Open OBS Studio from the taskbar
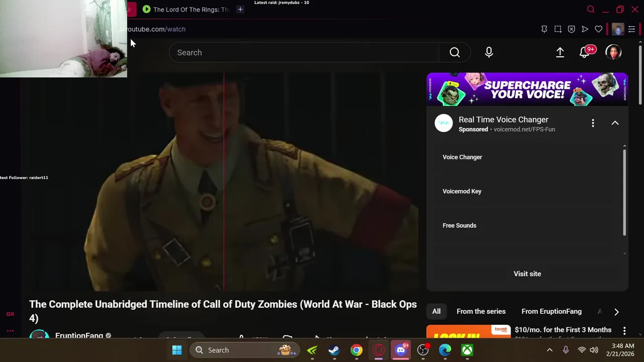644x362 pixels. (423, 350)
